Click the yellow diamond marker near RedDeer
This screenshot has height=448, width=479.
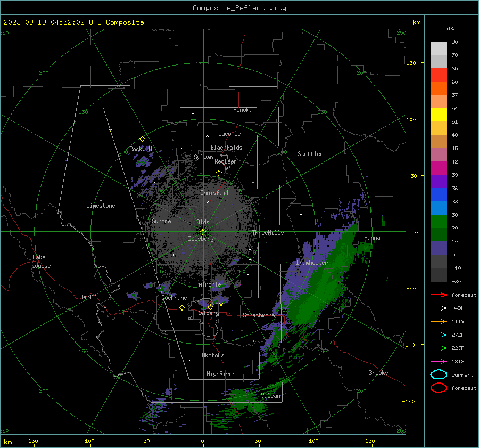[x=219, y=173]
